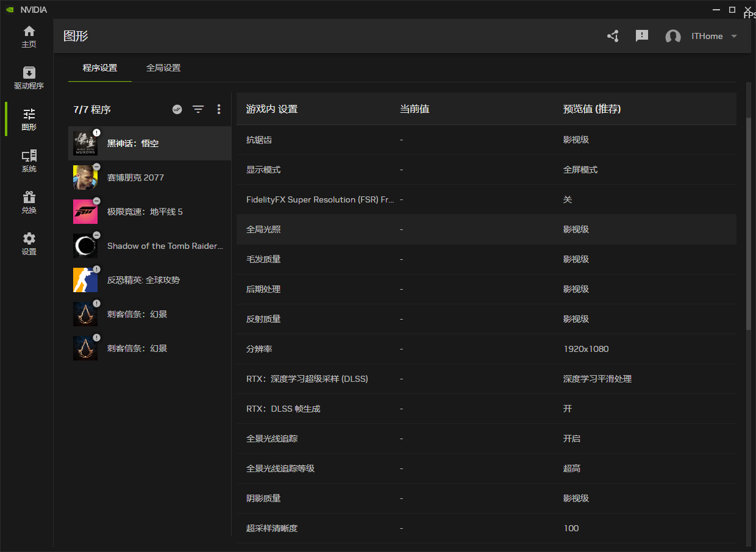The image size is (756, 552).
Task: Open the 兑换 (Redeem) sidebar icon
Action: click(29, 202)
